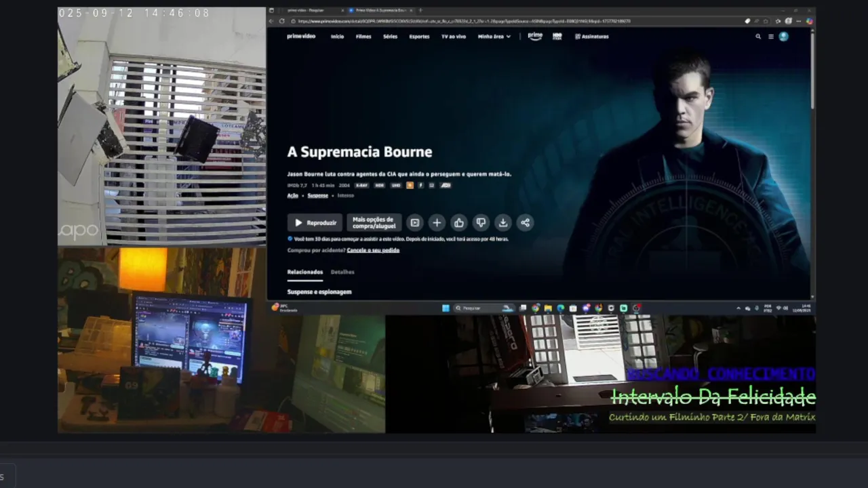Open Séries in Prime Video navigation
The image size is (868, 488).
coord(390,37)
